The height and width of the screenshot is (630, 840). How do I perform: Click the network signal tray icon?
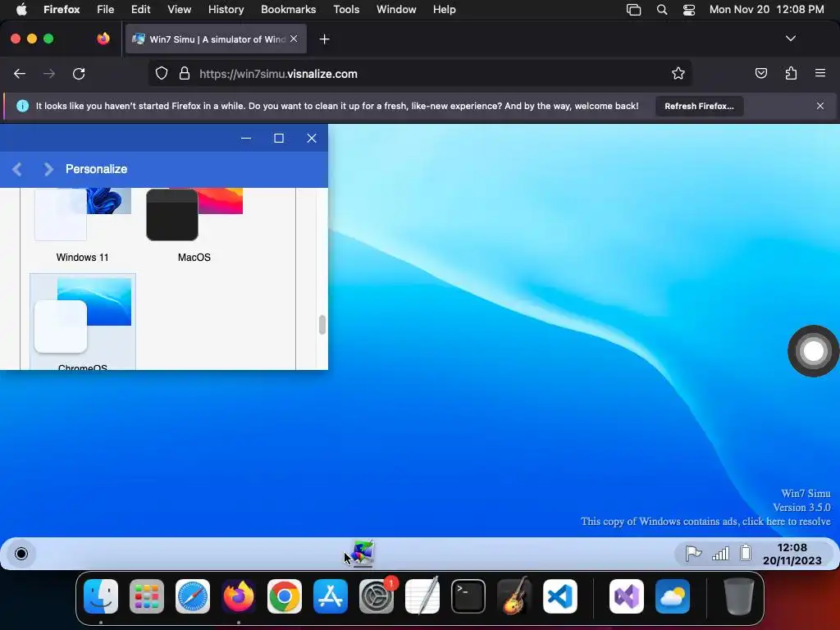(x=720, y=554)
